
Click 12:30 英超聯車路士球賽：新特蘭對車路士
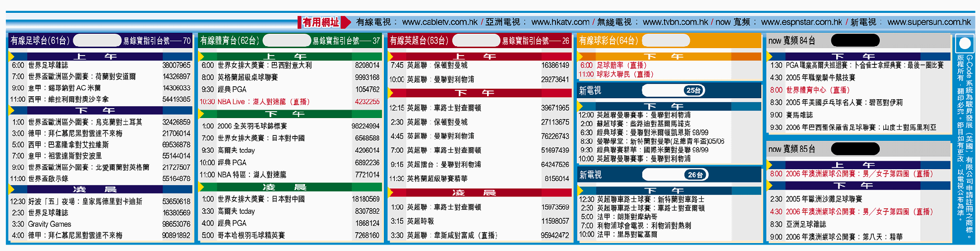[x=642, y=199]
